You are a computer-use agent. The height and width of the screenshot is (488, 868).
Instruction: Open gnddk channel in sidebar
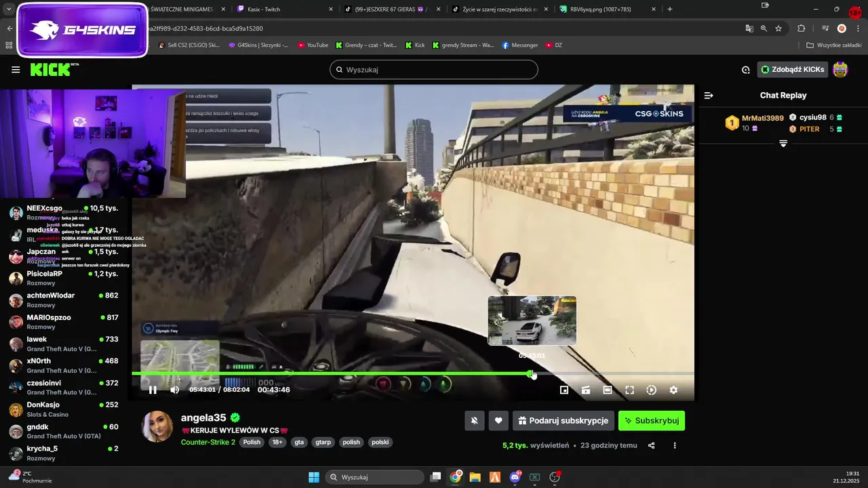pos(64,431)
